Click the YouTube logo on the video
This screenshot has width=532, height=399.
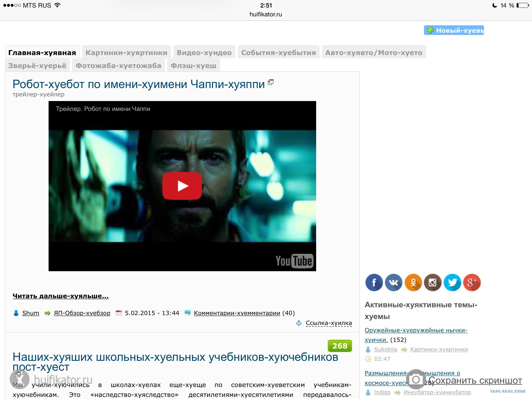[294, 261]
